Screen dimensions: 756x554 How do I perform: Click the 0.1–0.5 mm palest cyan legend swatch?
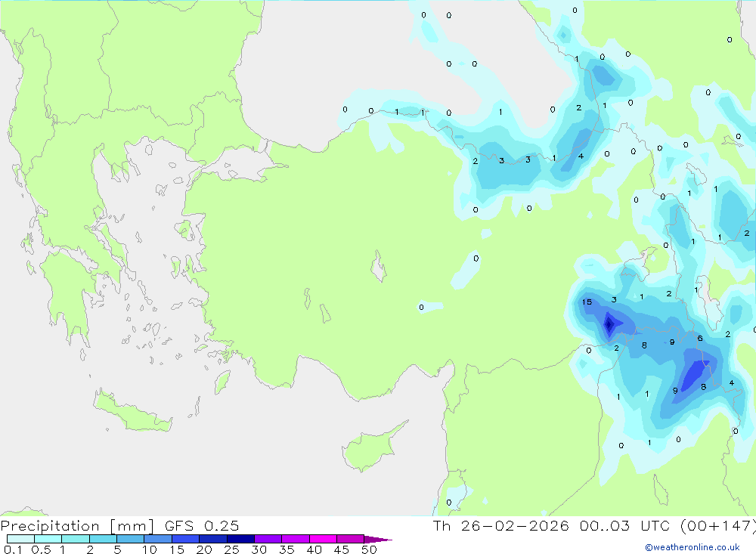pos(20,539)
